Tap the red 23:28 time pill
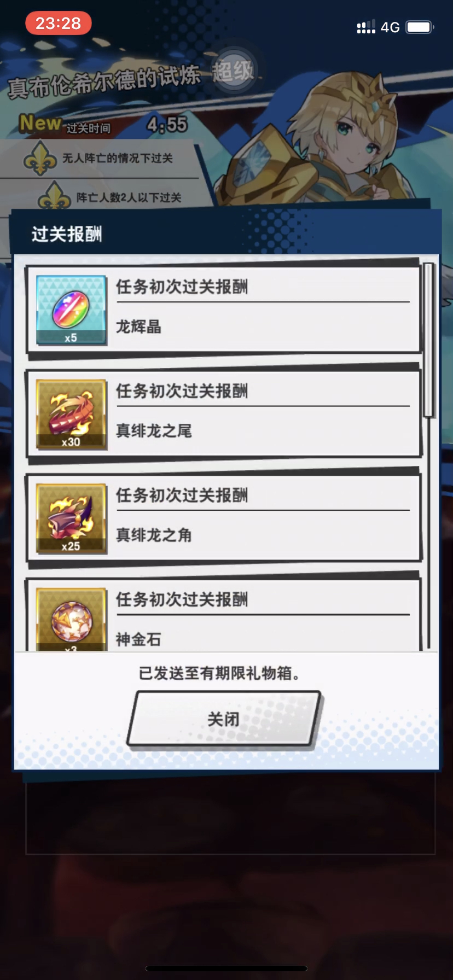The image size is (453, 980). coord(58,23)
